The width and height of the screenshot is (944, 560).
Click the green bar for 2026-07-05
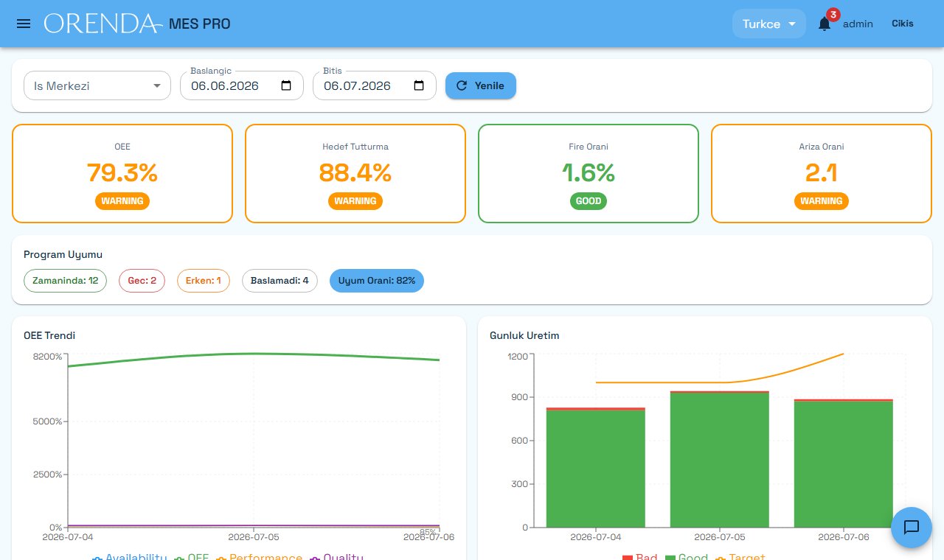[x=720, y=460]
